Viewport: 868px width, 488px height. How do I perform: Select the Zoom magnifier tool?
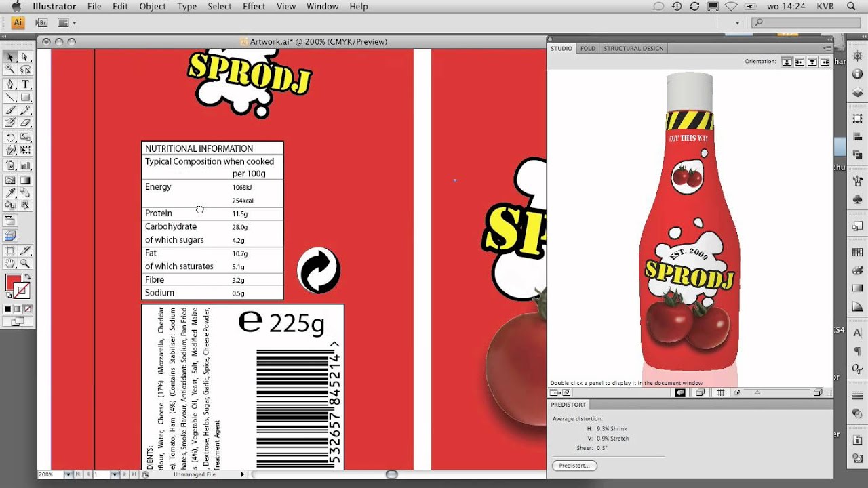click(x=25, y=263)
